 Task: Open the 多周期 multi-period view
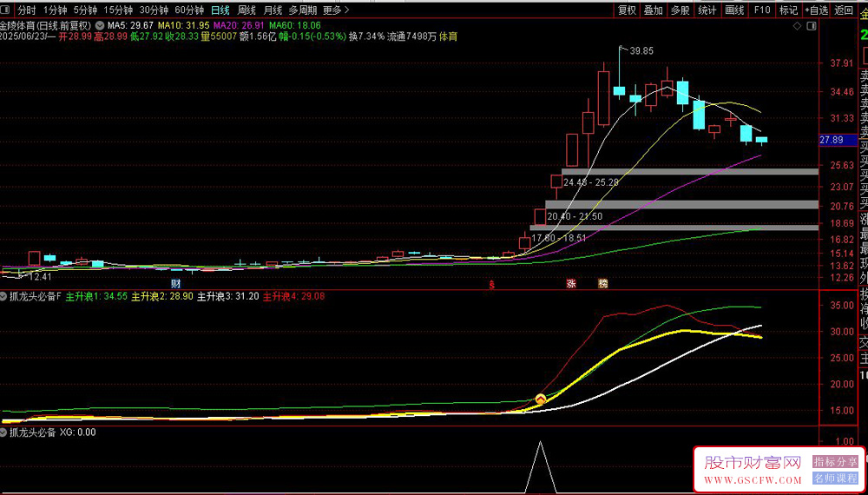(302, 10)
